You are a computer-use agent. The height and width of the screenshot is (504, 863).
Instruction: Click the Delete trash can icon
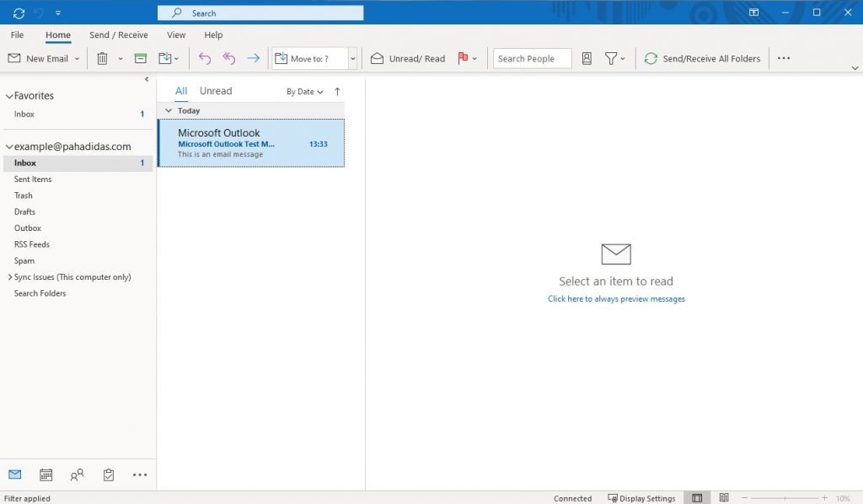(102, 59)
